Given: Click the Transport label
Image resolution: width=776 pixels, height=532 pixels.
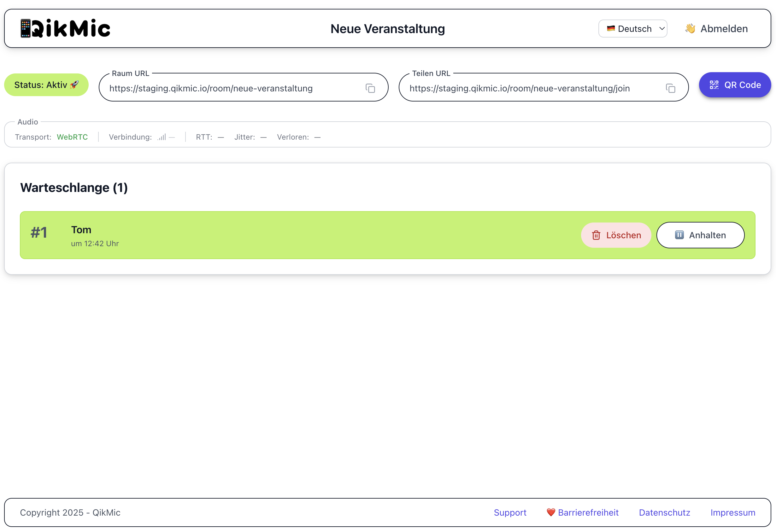Looking at the screenshot, I should pos(33,137).
